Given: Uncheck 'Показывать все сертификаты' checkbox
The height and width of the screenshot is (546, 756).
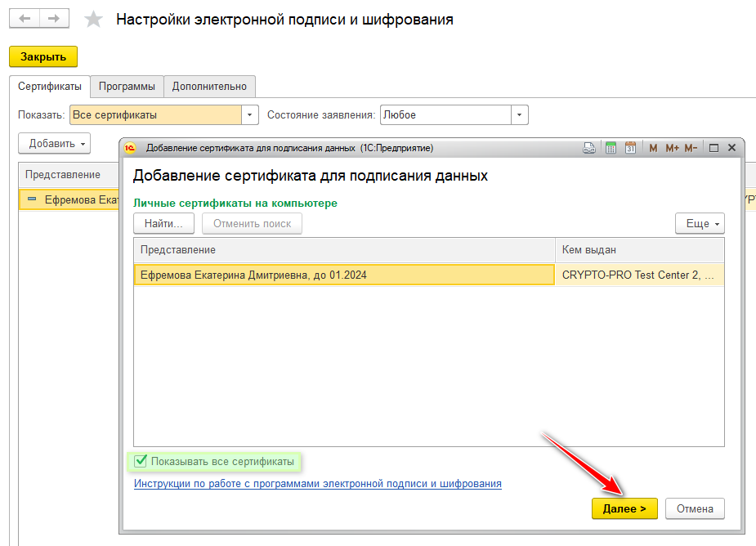Looking at the screenshot, I should click(x=140, y=462).
